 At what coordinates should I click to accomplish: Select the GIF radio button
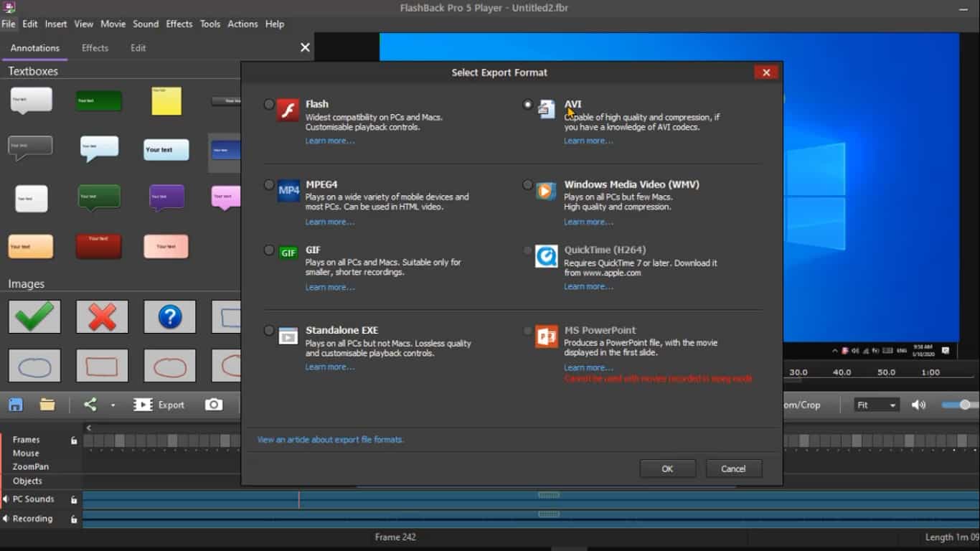(x=269, y=250)
